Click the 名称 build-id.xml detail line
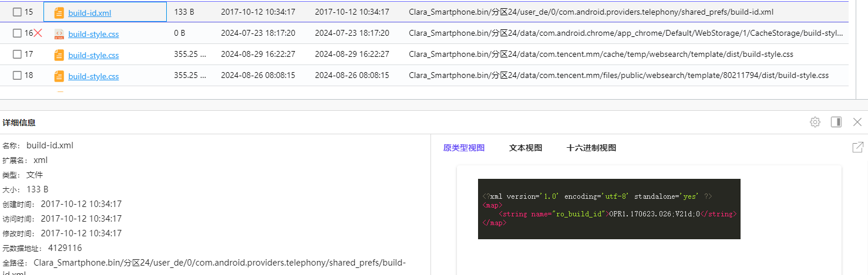Screen dimensions: 868x275 [38, 145]
